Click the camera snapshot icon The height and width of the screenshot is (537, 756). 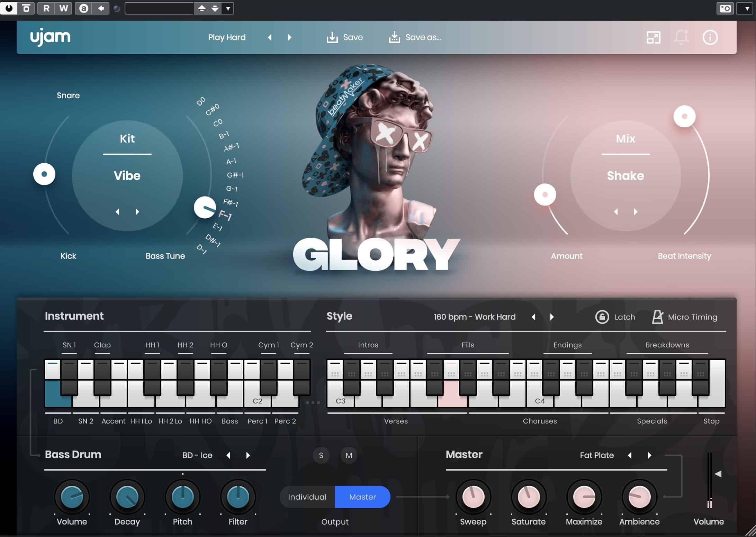tap(725, 8)
